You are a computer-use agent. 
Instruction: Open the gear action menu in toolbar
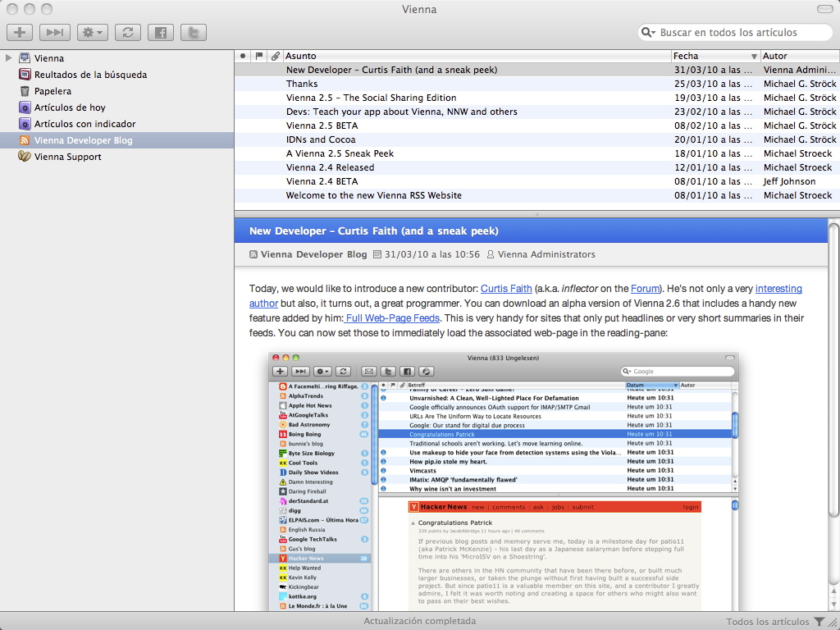pyautogui.click(x=93, y=33)
